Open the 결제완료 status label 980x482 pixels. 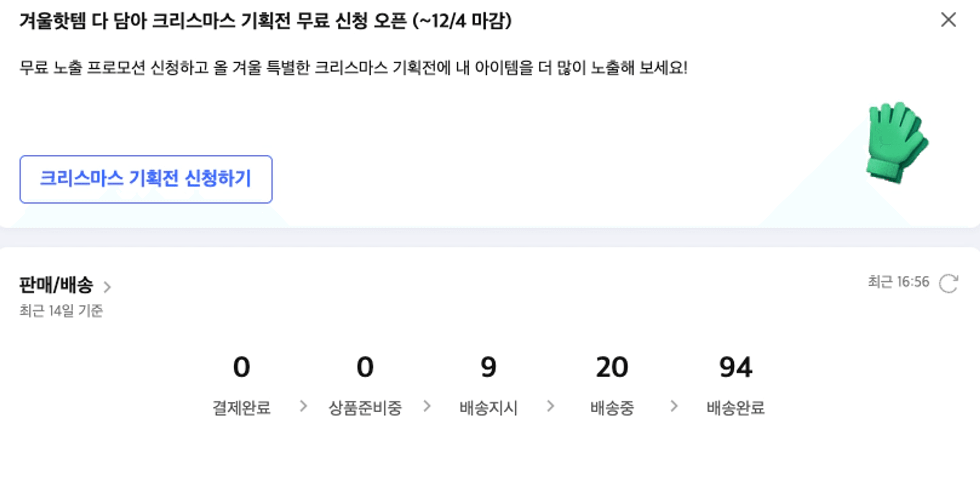pos(242,407)
